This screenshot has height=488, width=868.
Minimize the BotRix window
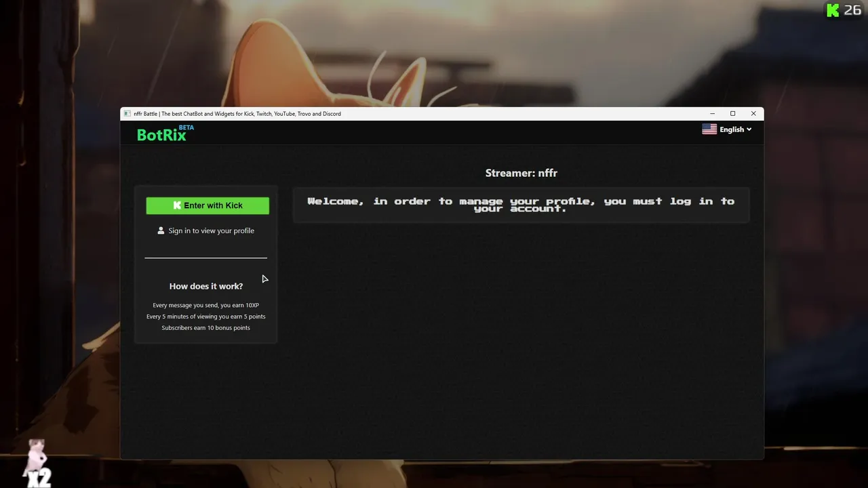pyautogui.click(x=712, y=114)
